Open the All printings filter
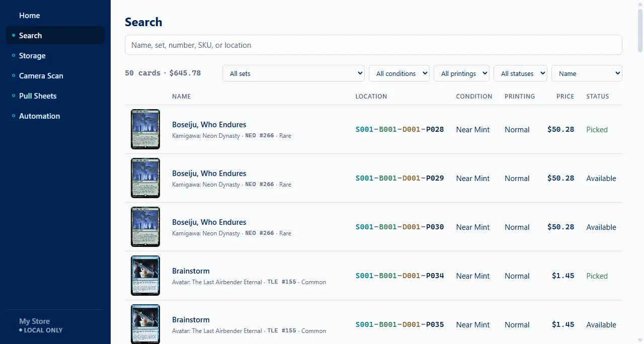Viewport: 644px width, 344px height. [x=461, y=73]
